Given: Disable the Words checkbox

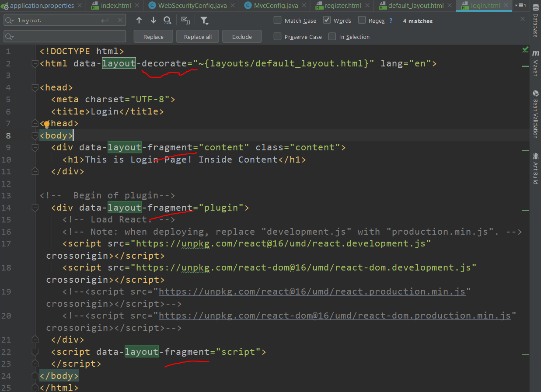Looking at the screenshot, I should point(327,20).
